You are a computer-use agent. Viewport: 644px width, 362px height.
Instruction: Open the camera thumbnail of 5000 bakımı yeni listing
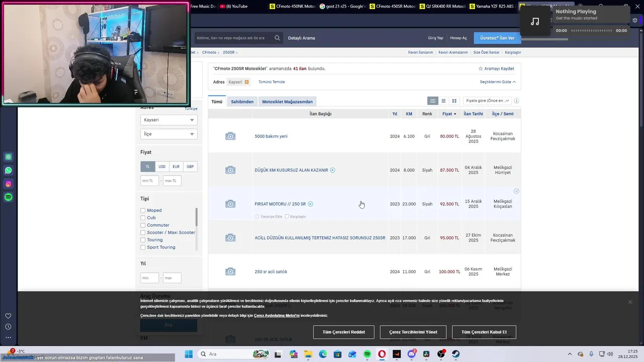coord(230,136)
